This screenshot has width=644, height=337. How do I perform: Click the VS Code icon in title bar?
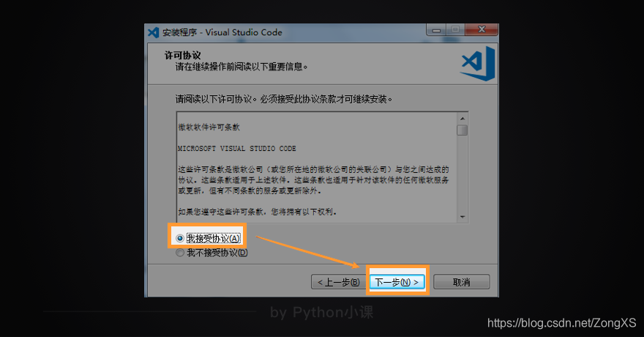coord(153,32)
